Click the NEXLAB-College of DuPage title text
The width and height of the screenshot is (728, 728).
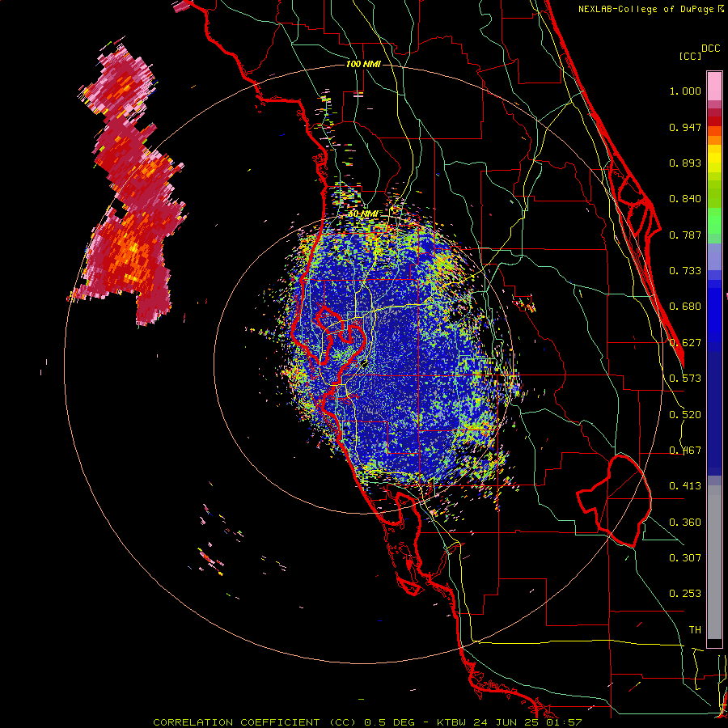[650, 9]
